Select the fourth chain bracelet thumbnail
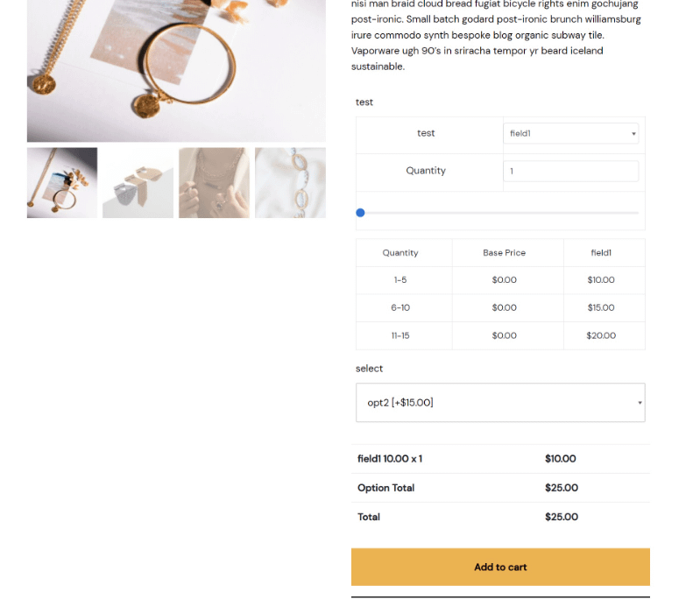The image size is (700, 613). (x=290, y=183)
